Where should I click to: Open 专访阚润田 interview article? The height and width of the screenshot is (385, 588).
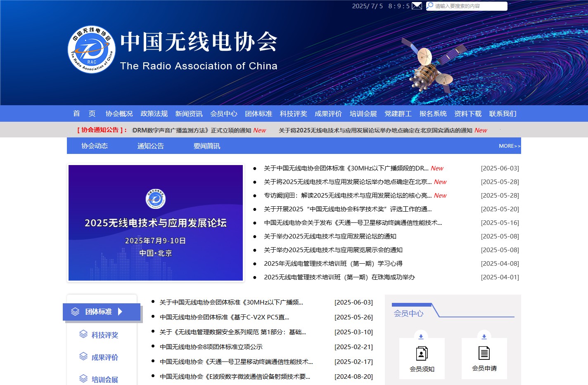tap(348, 195)
